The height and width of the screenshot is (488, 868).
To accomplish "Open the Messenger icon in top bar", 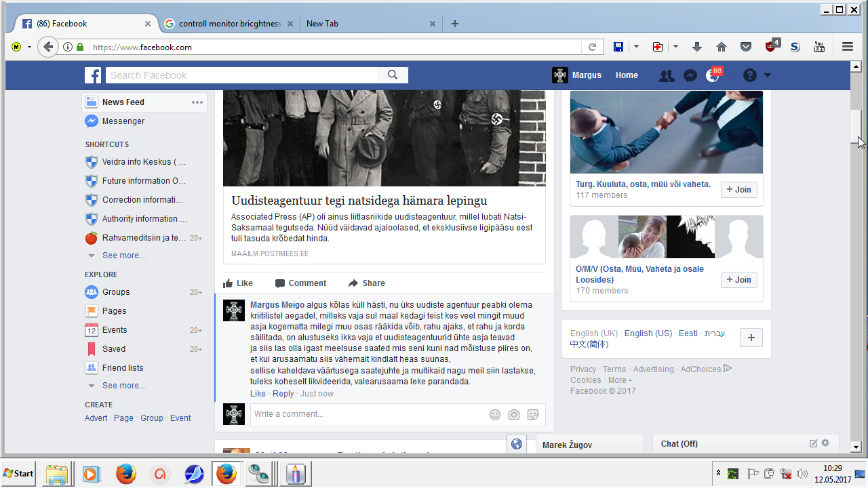I will click(x=690, y=75).
